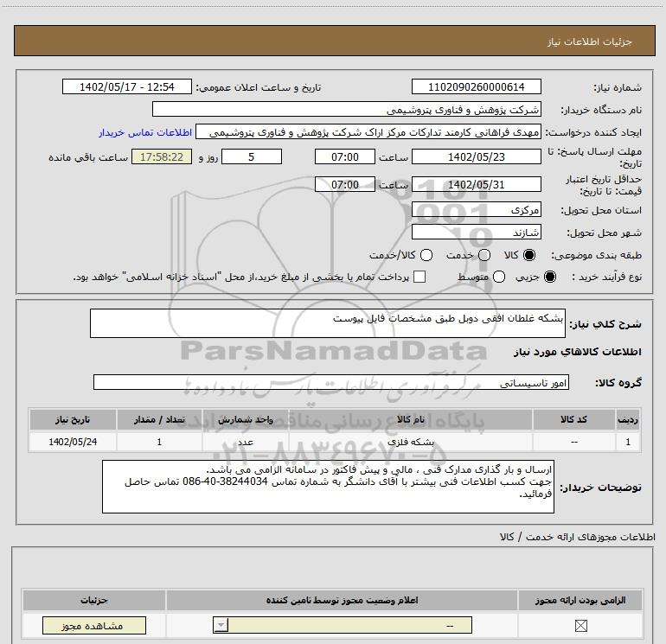Click the response deadline time 07:00 field
Viewport: 666px width, 644px height.
point(345,157)
